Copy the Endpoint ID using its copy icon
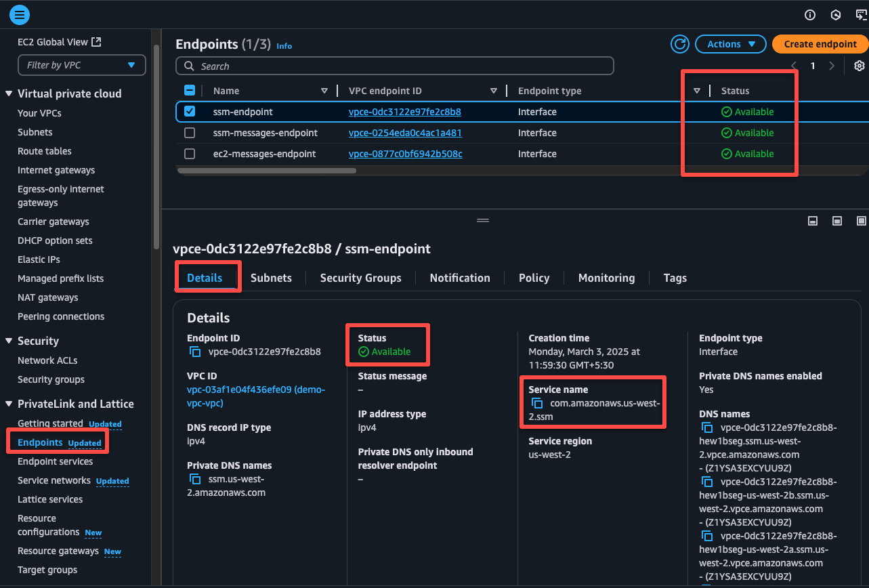Screen dimensions: 869x588 [195, 352]
